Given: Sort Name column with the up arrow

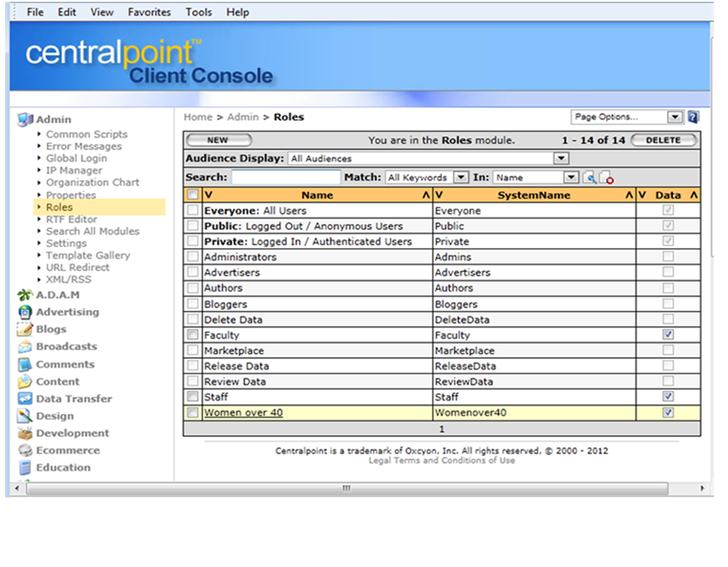Looking at the screenshot, I should coord(427,195).
